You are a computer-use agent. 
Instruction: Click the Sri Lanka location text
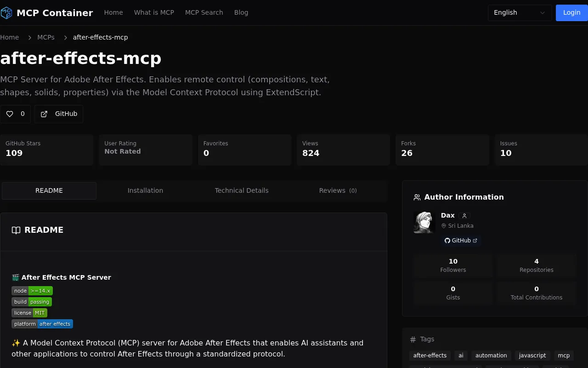(461, 226)
